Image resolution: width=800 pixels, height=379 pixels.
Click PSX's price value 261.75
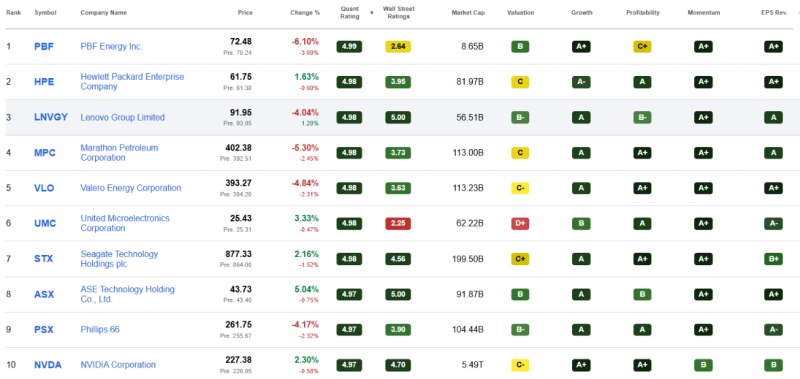(239, 324)
